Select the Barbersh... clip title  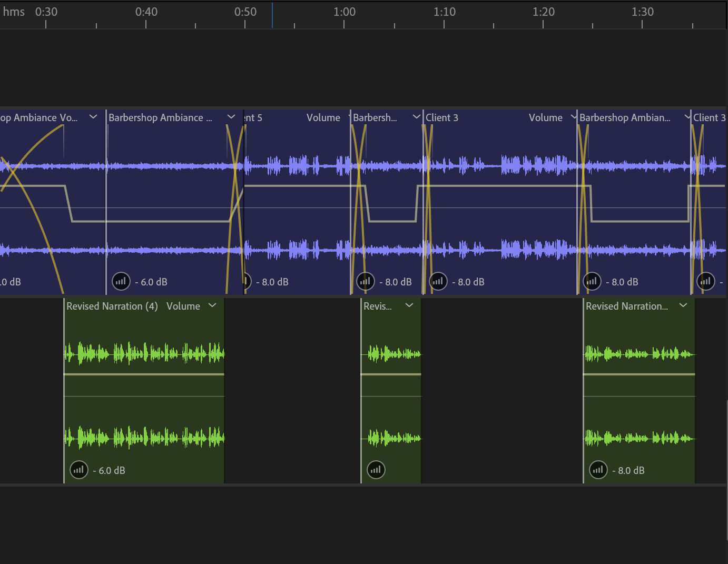[375, 118]
